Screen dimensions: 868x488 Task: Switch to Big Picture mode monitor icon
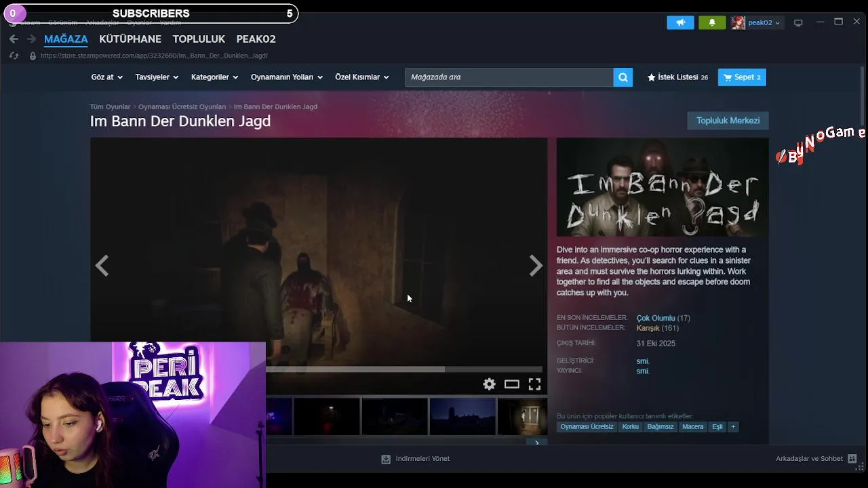point(798,23)
